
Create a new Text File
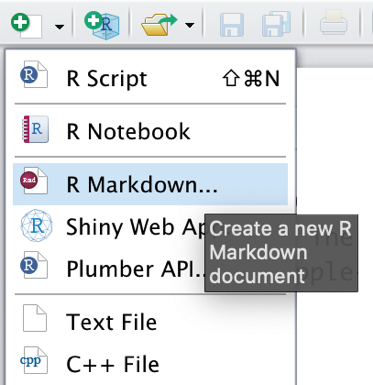click(150, 321)
